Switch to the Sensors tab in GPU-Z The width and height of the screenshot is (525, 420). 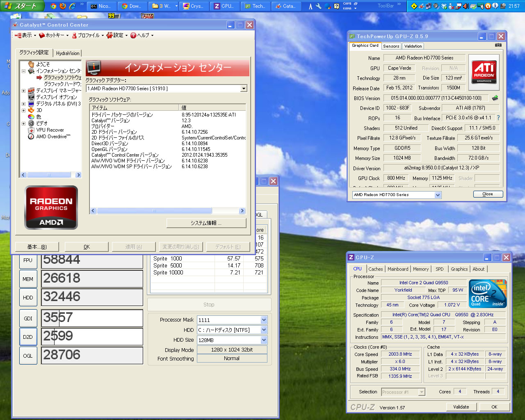click(391, 46)
